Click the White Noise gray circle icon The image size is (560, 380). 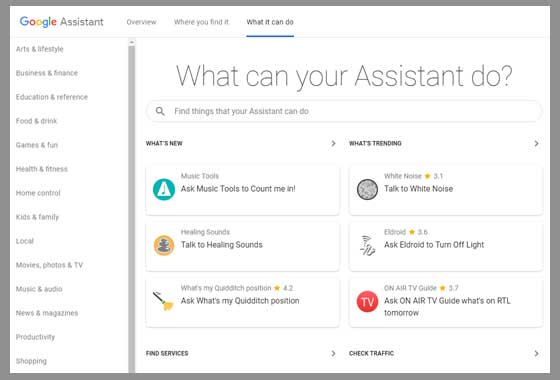(367, 189)
